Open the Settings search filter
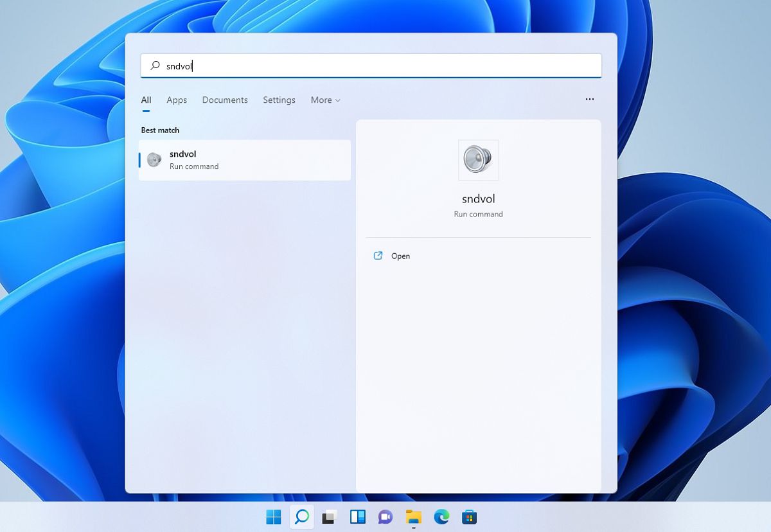 279,100
